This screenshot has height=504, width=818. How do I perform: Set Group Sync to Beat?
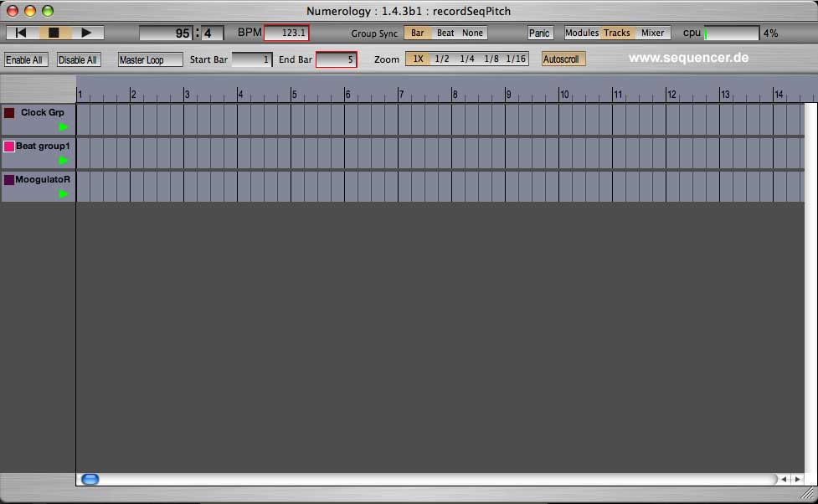[x=445, y=33]
